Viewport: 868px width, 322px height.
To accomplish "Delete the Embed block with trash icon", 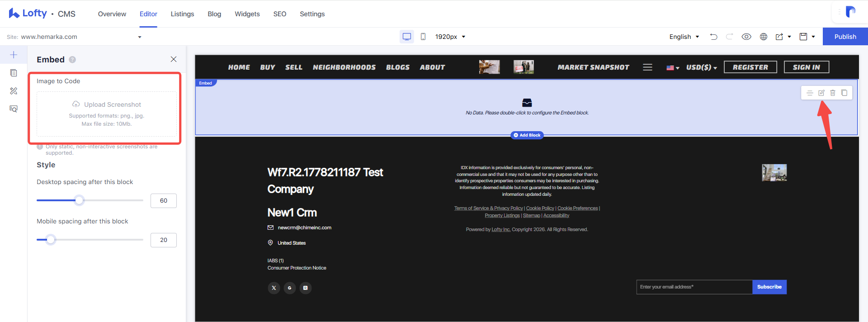I will [833, 93].
